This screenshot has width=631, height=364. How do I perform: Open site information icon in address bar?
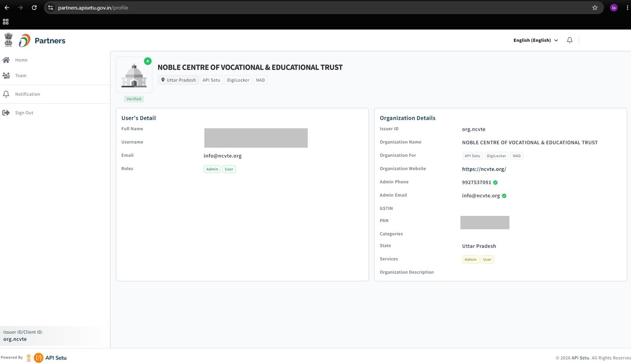click(x=50, y=7)
